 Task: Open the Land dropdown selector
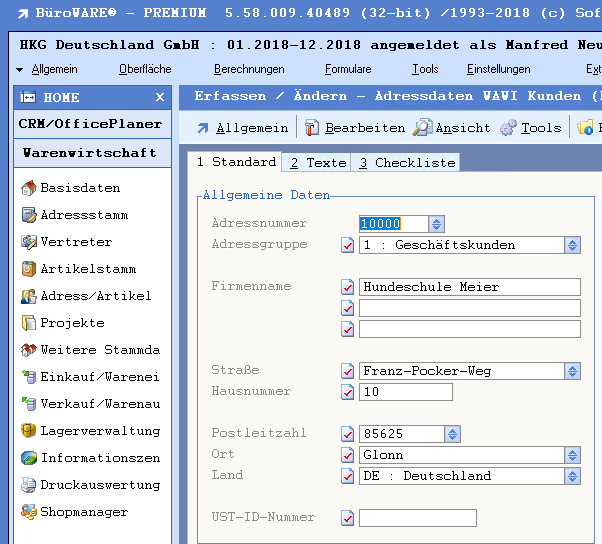coord(572,476)
